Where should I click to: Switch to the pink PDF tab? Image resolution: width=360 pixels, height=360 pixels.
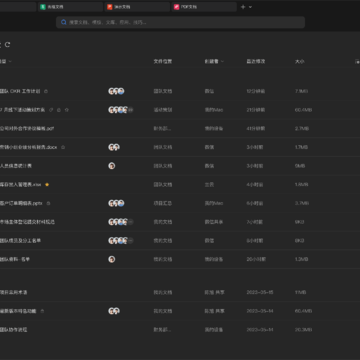click(x=204, y=7)
